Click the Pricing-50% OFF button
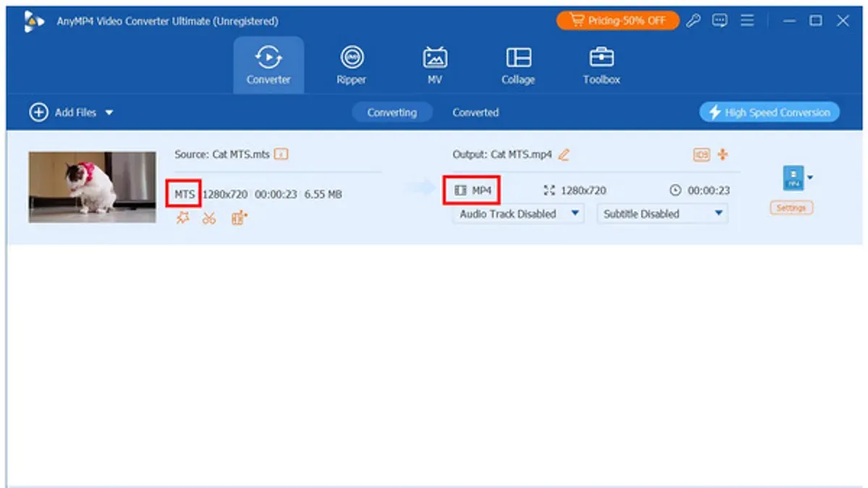This screenshot has height=488, width=868. tap(618, 21)
